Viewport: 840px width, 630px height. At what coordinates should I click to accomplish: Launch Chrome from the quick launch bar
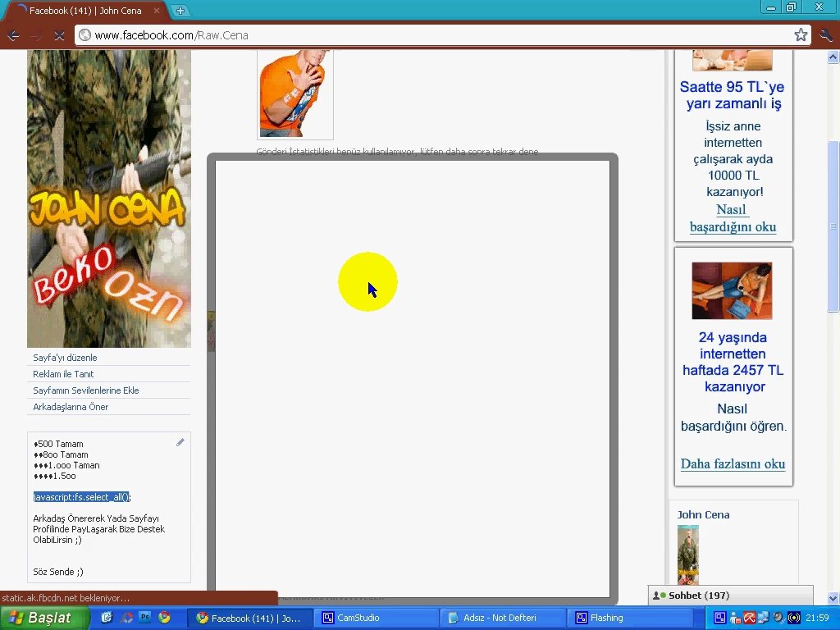[164, 617]
